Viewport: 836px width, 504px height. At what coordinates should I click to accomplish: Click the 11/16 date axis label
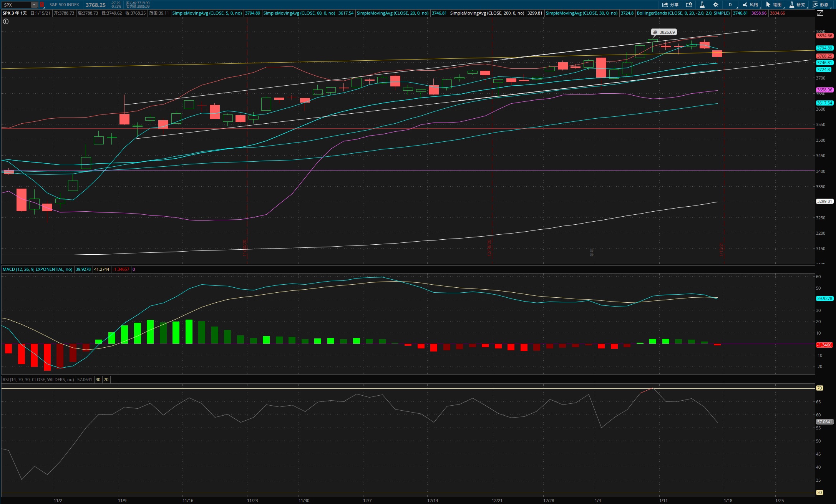(x=188, y=501)
